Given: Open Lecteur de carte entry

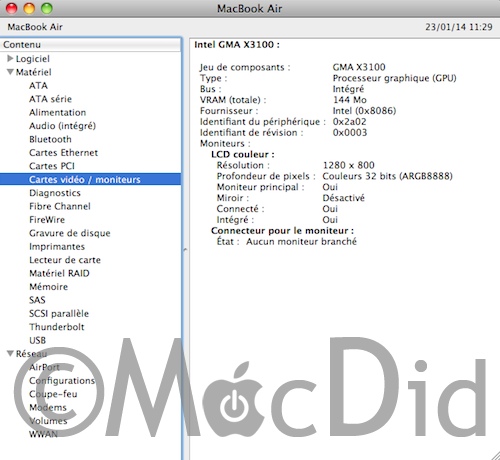Looking at the screenshot, I should click(65, 260).
